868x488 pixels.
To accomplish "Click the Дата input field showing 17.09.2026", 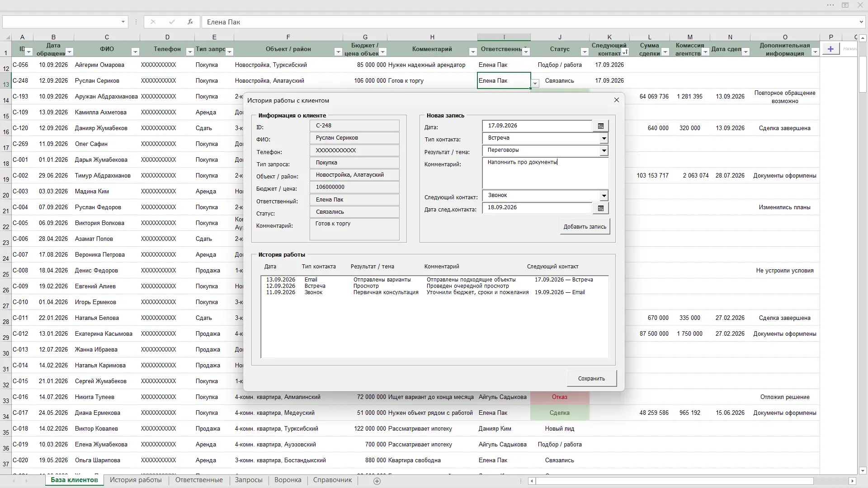I will click(x=538, y=126).
